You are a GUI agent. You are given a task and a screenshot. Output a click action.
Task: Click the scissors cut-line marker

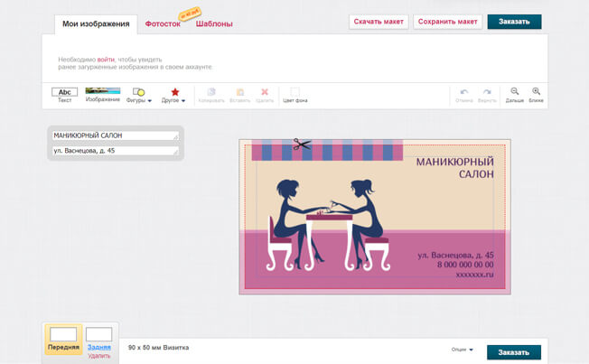(x=302, y=145)
